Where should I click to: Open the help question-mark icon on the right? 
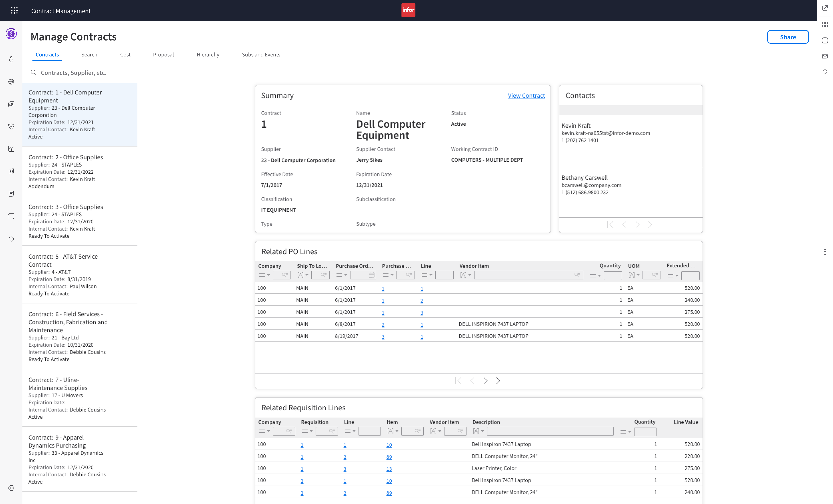pyautogui.click(x=825, y=72)
